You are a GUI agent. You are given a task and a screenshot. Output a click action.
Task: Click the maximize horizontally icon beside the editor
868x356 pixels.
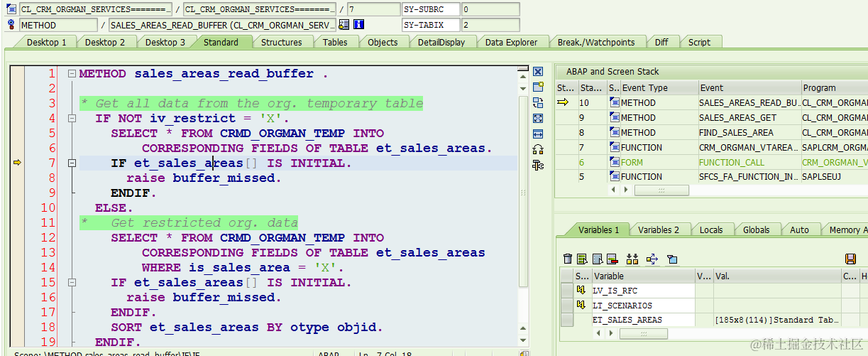pyautogui.click(x=538, y=134)
